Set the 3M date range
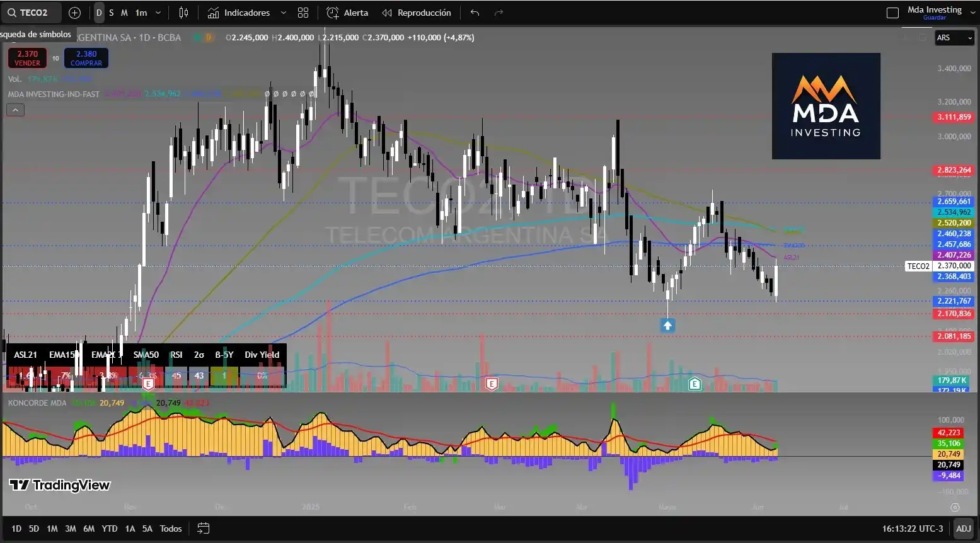This screenshot has height=543, width=980. point(71,529)
